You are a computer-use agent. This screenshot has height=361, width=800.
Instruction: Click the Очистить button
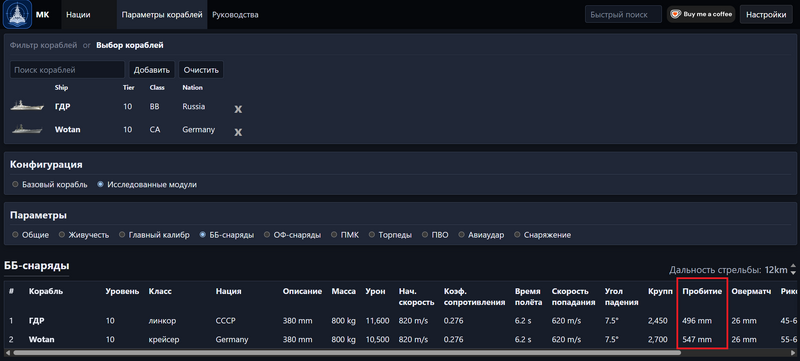click(x=201, y=70)
